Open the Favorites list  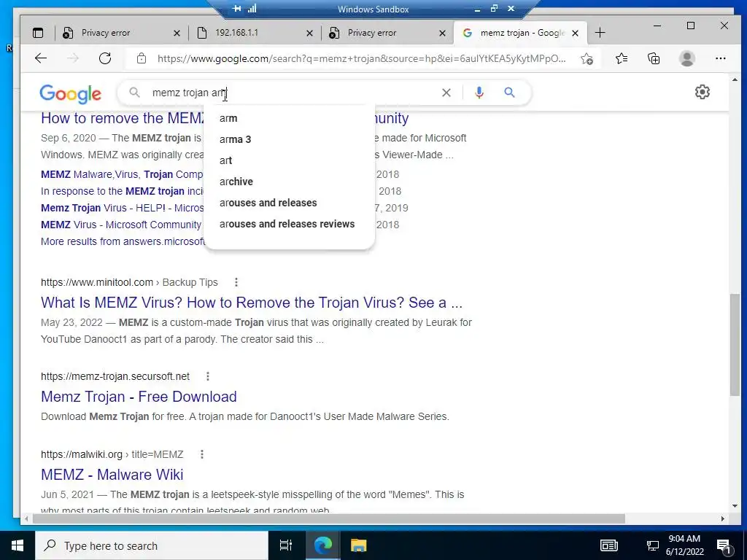pyautogui.click(x=622, y=58)
